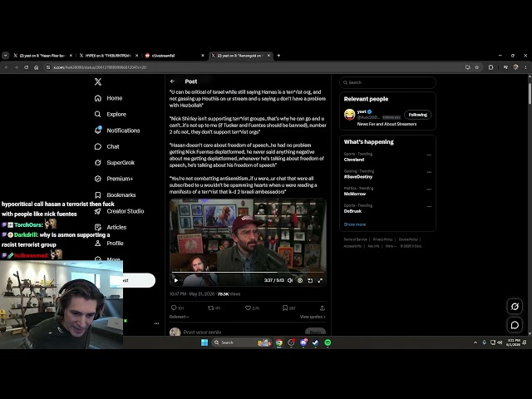The width and height of the screenshot is (532, 399).
Task: Toggle picture-in-picture on the video
Action: tap(310, 280)
